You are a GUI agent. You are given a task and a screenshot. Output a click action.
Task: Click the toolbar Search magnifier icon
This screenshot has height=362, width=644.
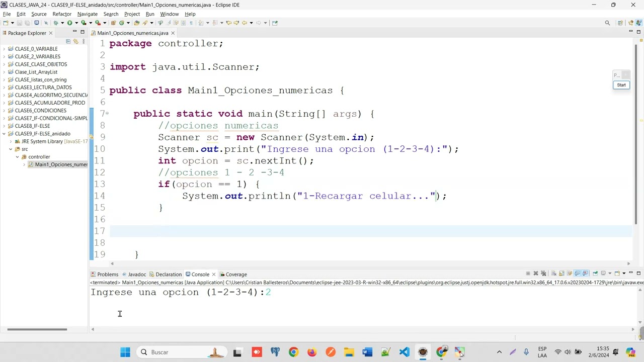point(607,23)
